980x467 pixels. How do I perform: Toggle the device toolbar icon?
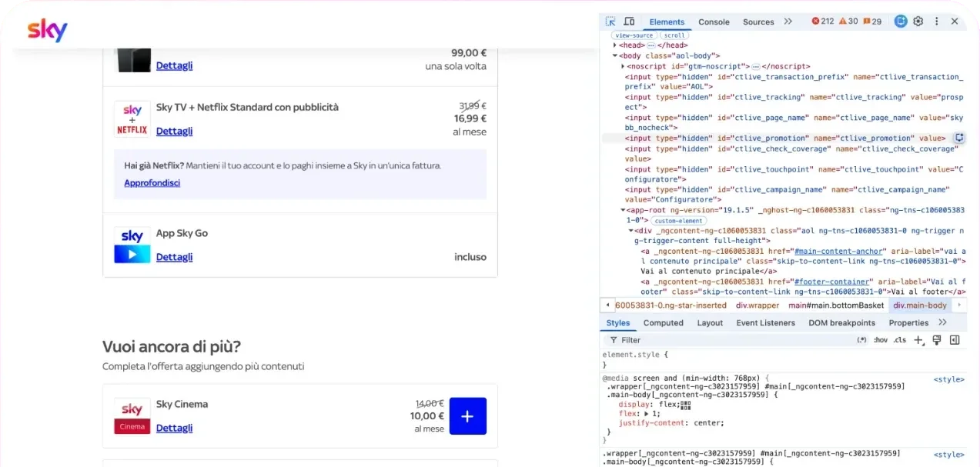coord(629,22)
